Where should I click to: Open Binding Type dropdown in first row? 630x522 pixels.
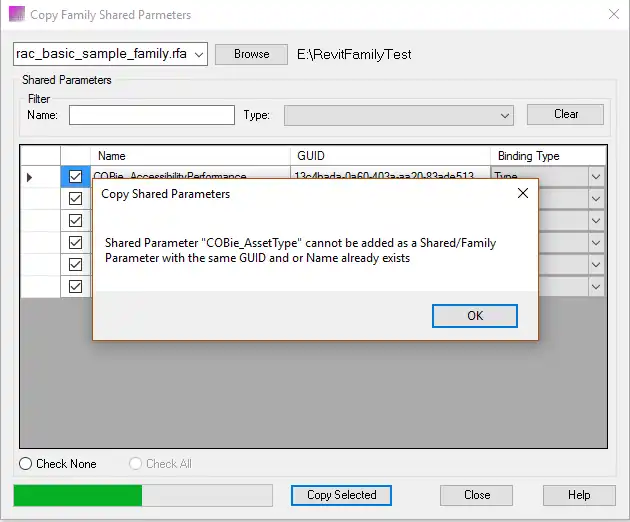pos(596,177)
